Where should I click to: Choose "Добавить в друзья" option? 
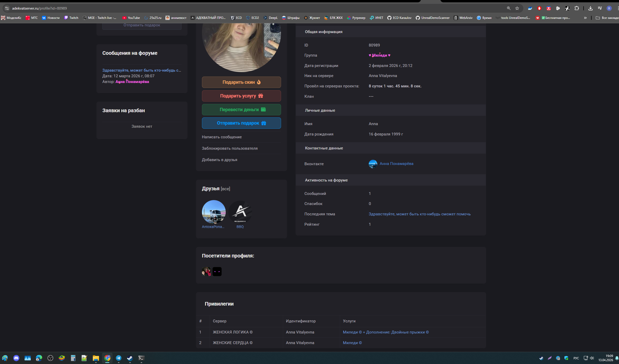click(x=219, y=160)
